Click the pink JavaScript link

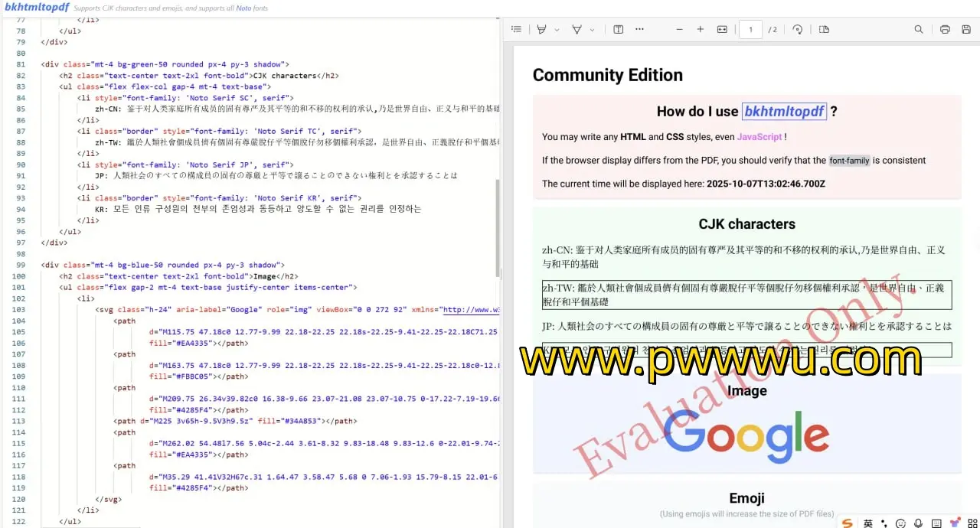coord(759,137)
